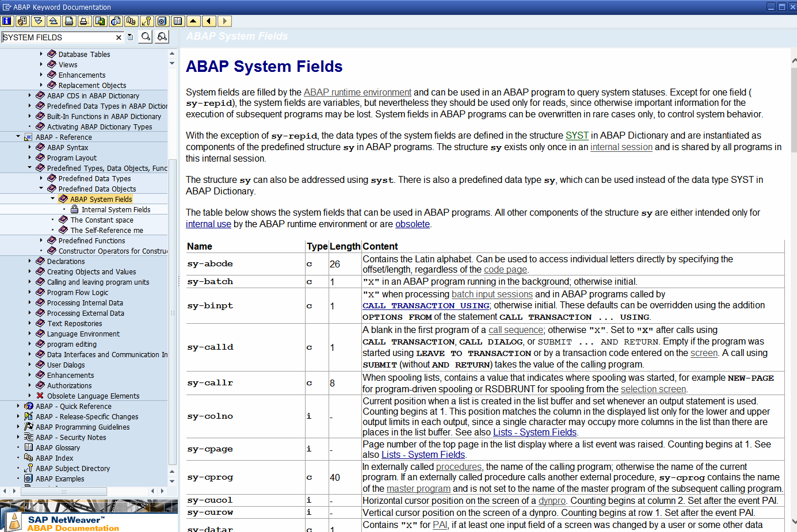Viewport: 797px width, 532px height.
Task: Expand the Processing Internal Data node
Action: click(x=29, y=303)
